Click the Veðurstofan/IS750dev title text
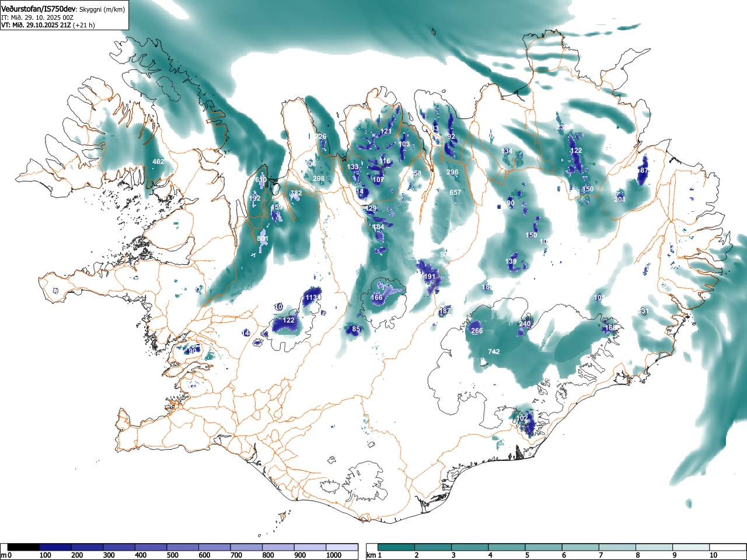The width and height of the screenshot is (747, 560). pyautogui.click(x=39, y=9)
